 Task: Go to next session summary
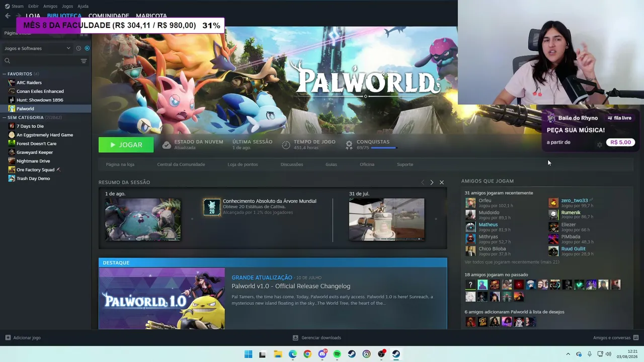432,183
